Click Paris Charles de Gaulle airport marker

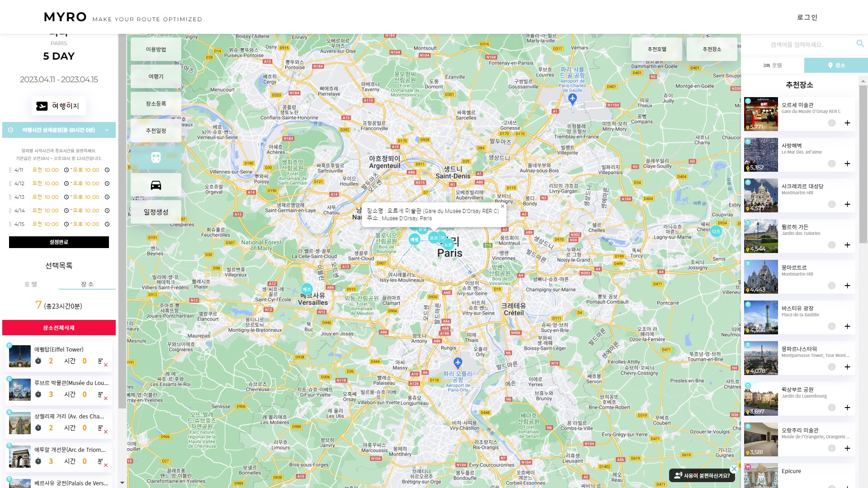pos(572,98)
